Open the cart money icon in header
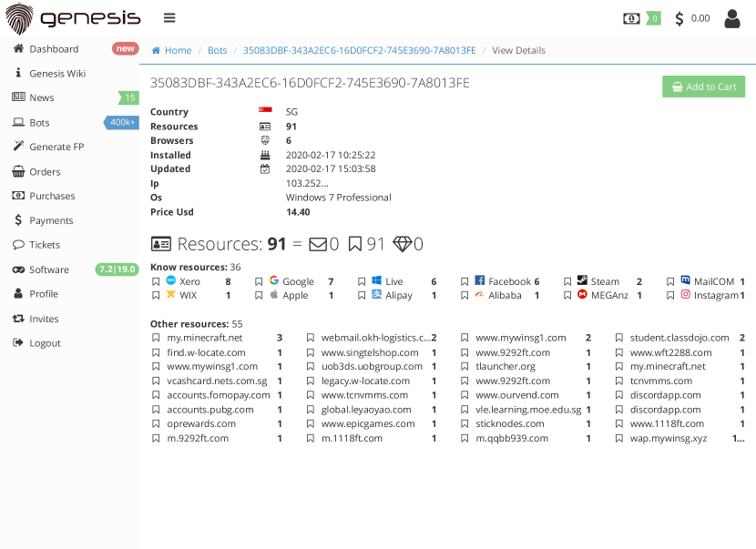This screenshot has width=756, height=549. [631, 19]
